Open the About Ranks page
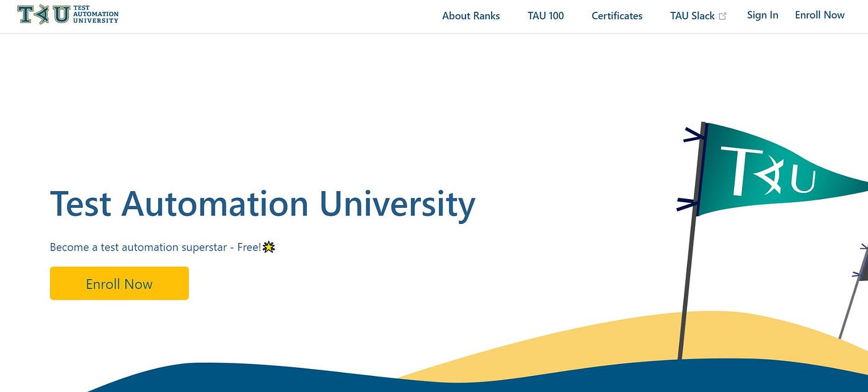The image size is (868, 392). 471,16
